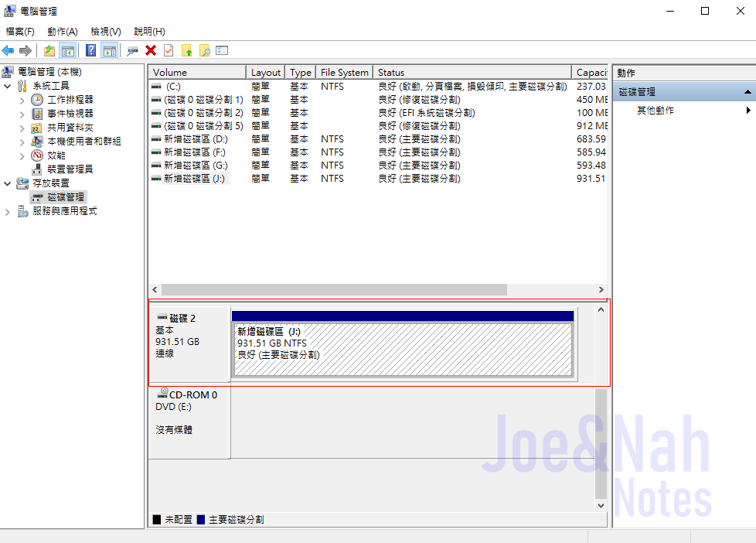Click the folder with magnifier search icon

(x=204, y=50)
